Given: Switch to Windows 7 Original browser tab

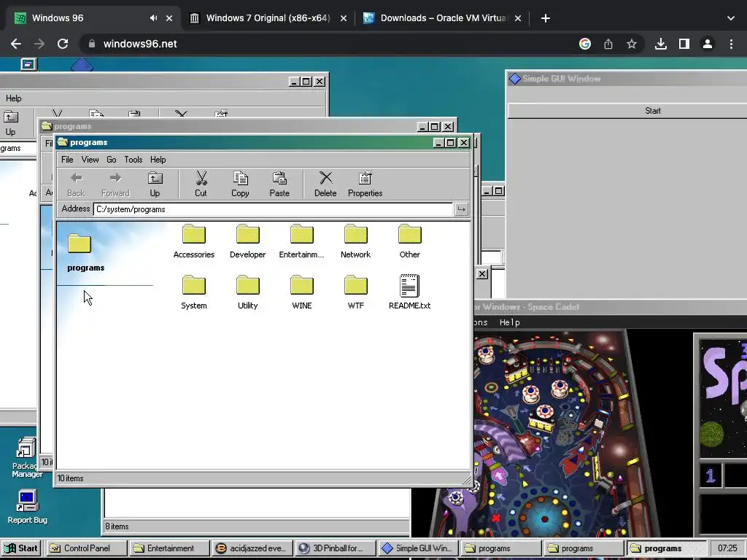Looking at the screenshot, I should (x=268, y=18).
